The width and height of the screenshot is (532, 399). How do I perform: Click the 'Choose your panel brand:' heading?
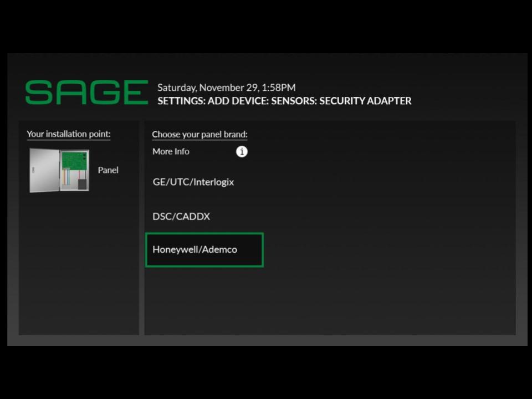pos(199,134)
